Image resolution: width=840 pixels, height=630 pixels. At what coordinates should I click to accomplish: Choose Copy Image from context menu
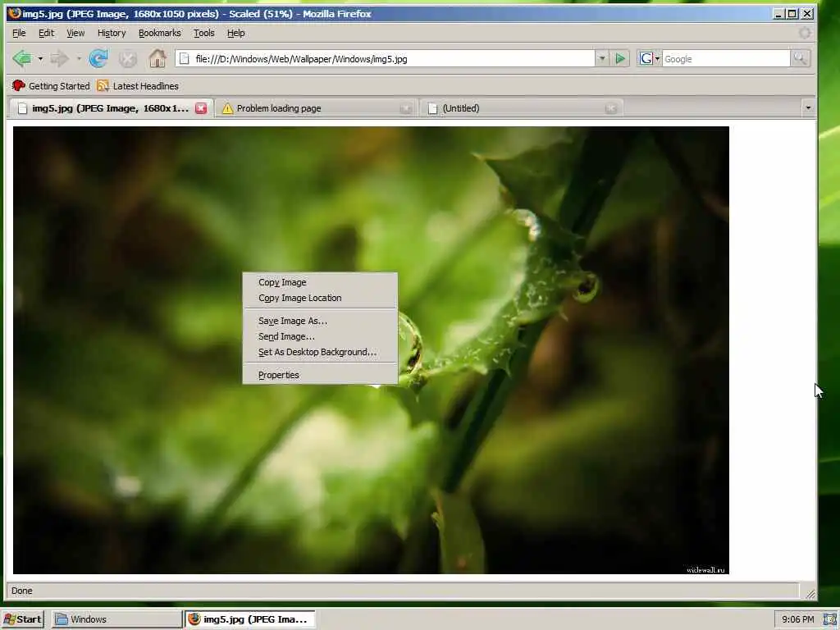(x=321, y=282)
